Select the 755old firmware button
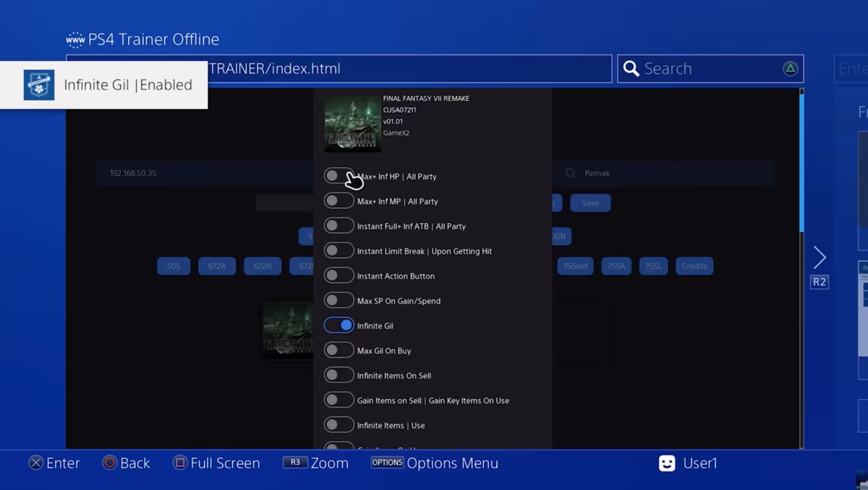868x490 pixels. coord(575,266)
